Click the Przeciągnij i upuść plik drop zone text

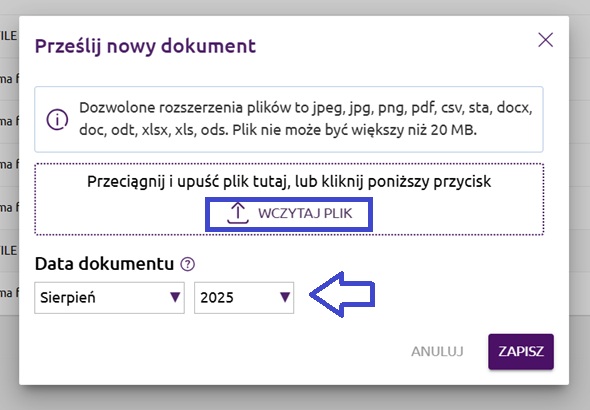[x=289, y=181]
